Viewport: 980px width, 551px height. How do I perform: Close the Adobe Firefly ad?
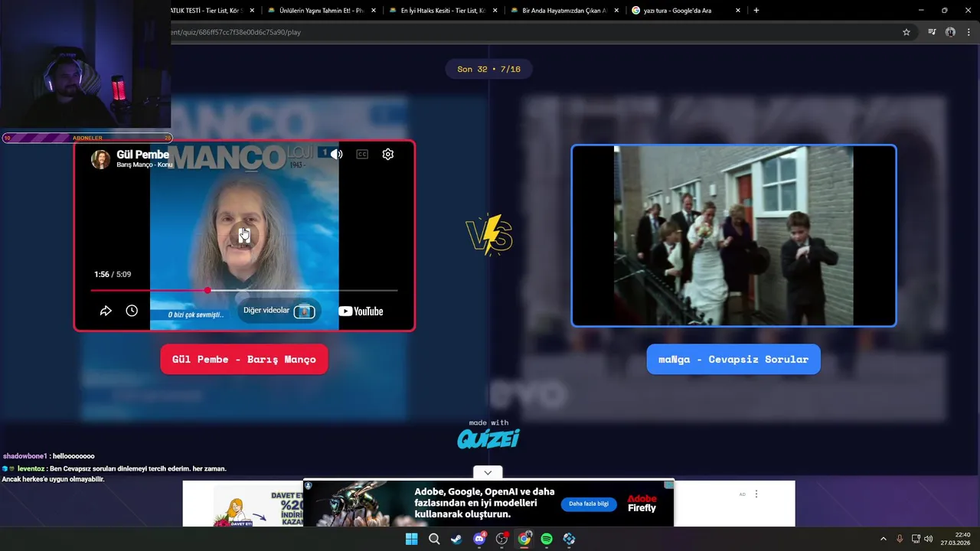(668, 485)
